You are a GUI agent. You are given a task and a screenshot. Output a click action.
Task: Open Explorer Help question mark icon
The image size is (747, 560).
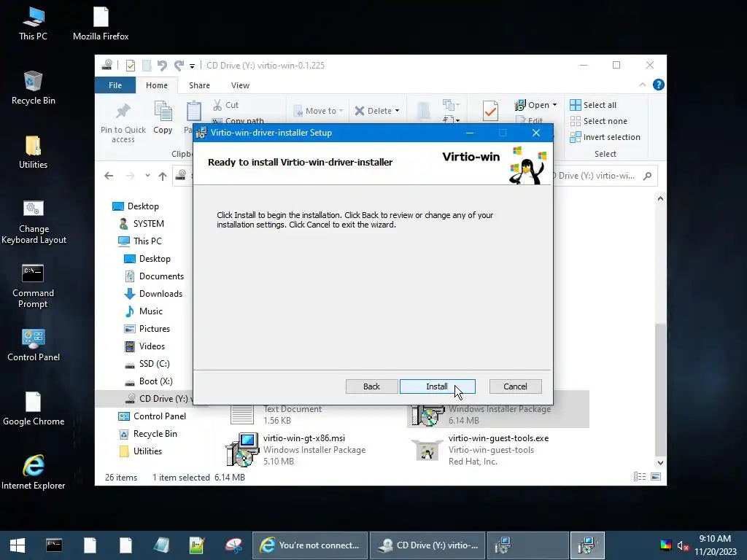(659, 85)
